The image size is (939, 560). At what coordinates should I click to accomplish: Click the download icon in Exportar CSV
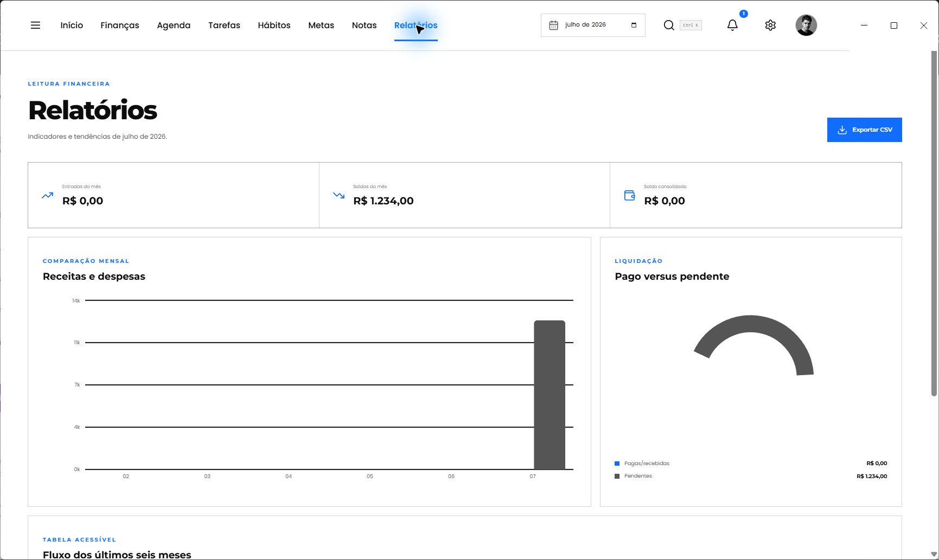coord(842,130)
